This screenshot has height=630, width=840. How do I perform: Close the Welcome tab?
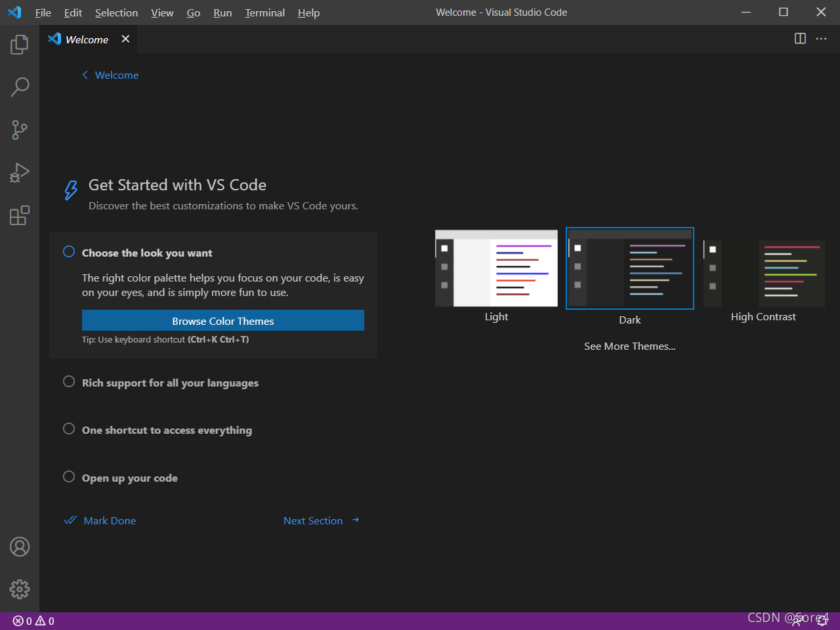125,39
